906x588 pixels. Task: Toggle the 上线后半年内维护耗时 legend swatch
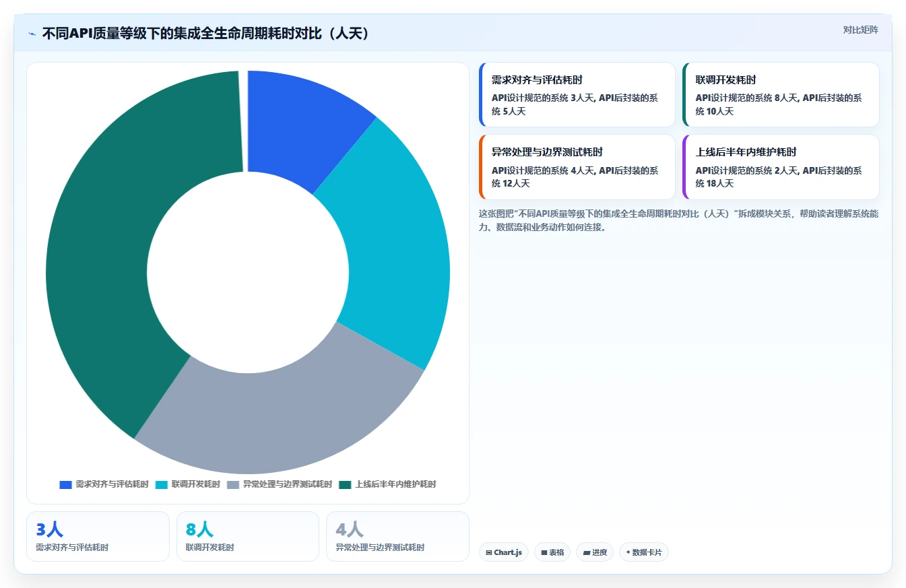346,485
